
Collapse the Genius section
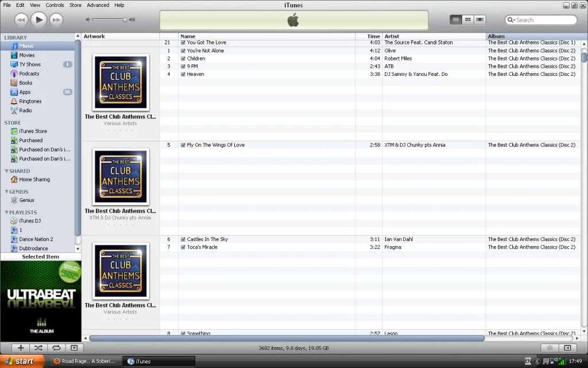pos(6,191)
